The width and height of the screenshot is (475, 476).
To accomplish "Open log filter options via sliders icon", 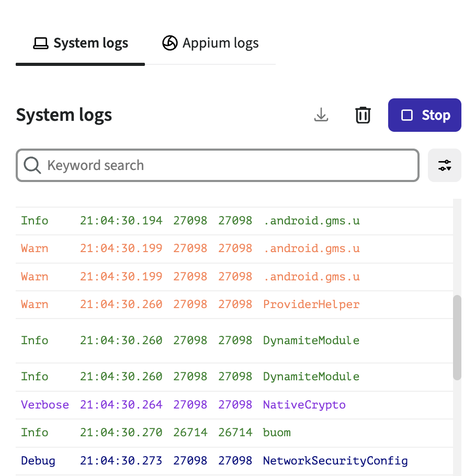I will point(445,165).
